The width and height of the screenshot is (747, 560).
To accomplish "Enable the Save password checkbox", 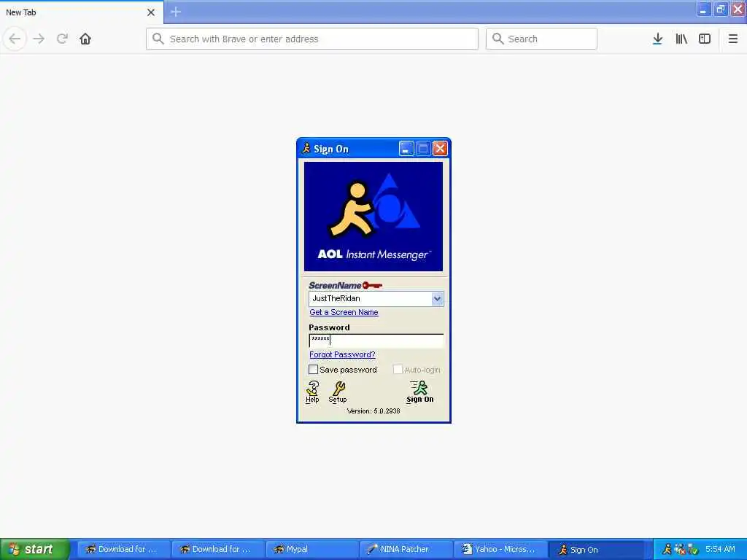I will [x=313, y=370].
